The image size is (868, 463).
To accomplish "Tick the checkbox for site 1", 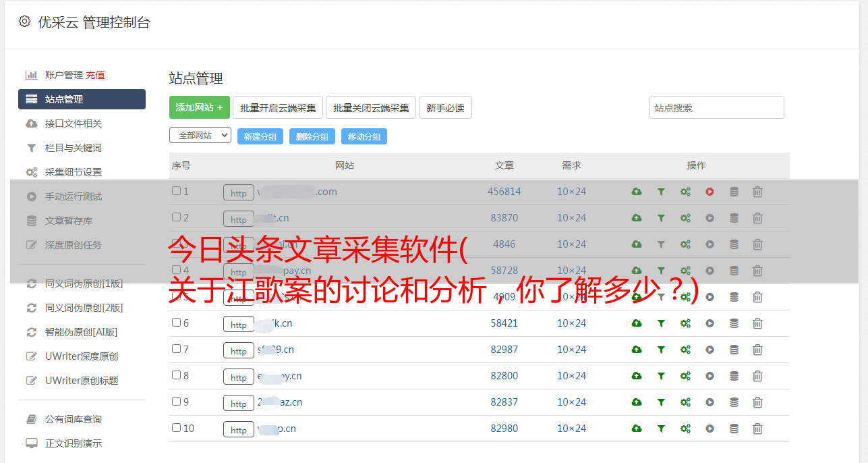I will tap(176, 191).
